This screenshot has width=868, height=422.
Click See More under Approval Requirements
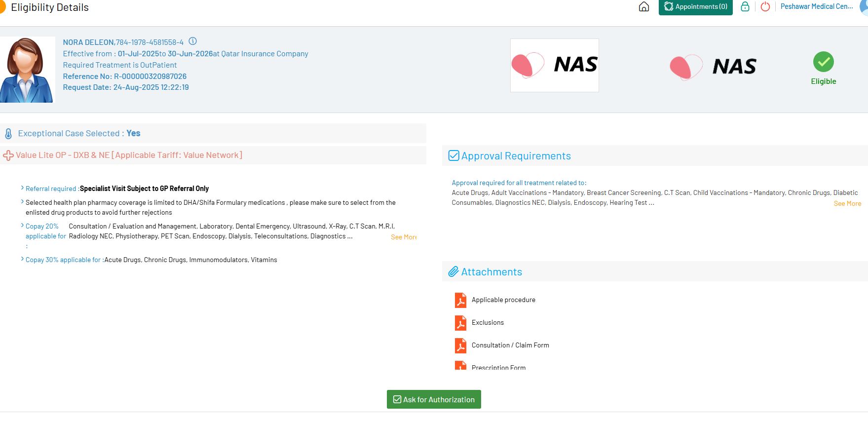click(847, 203)
